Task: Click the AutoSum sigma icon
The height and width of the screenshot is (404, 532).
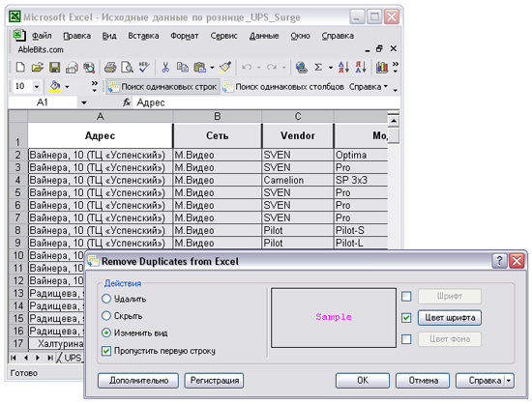Action: (x=318, y=68)
